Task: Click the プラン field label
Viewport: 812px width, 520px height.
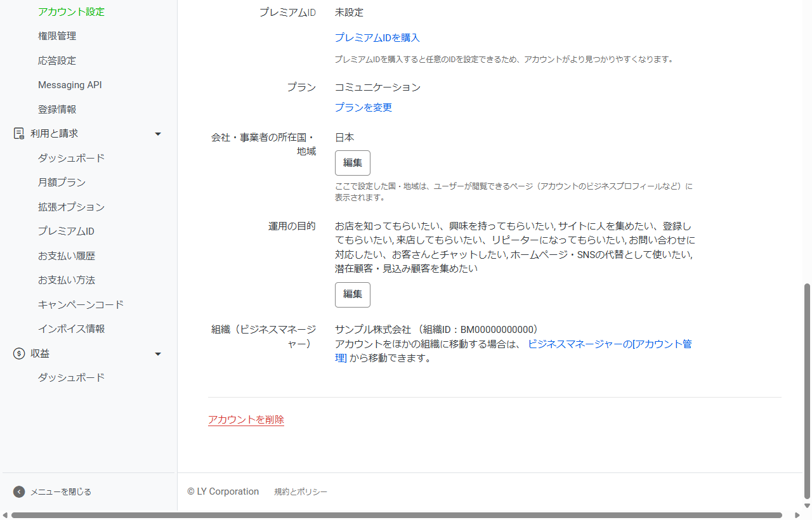Action: (x=301, y=88)
